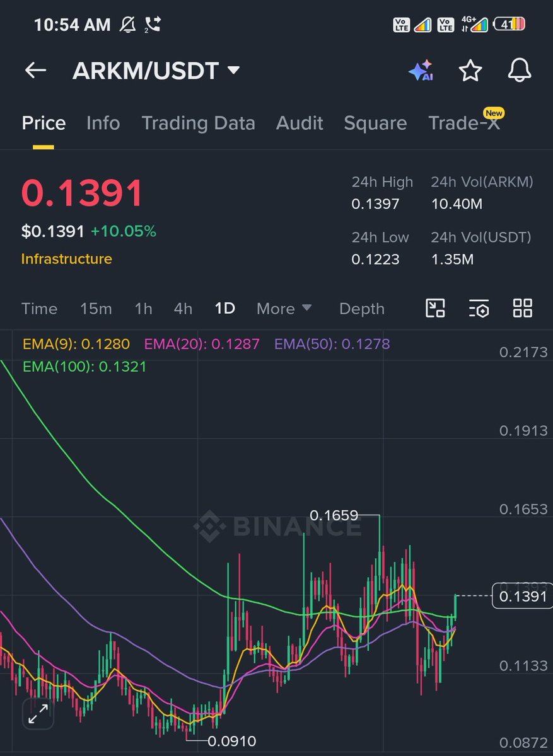Open the ARKM/USDT pair selector dropdown
553x756 pixels.
coord(156,71)
